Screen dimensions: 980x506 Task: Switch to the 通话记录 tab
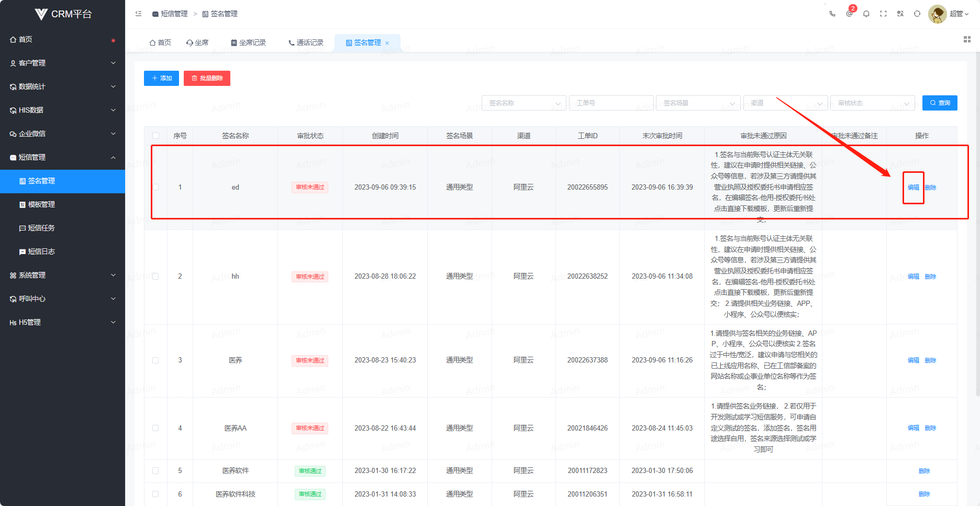(x=306, y=42)
